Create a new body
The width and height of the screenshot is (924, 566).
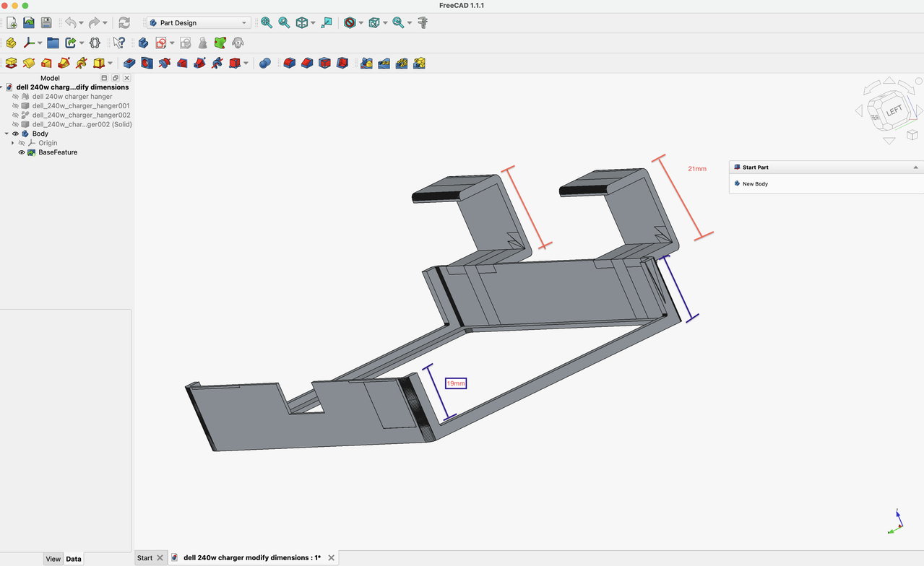point(143,43)
